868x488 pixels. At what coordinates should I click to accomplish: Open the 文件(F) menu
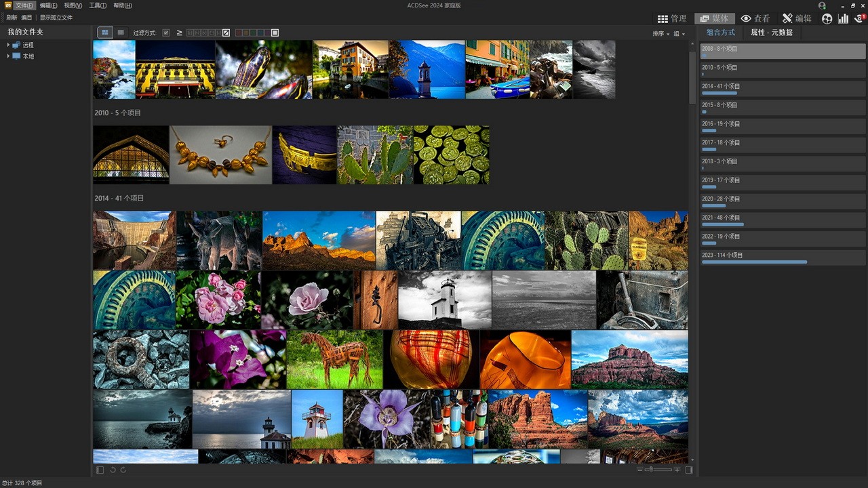24,5
